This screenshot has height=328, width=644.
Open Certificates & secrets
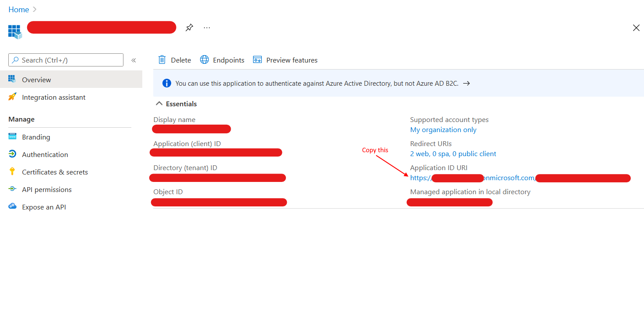55,172
